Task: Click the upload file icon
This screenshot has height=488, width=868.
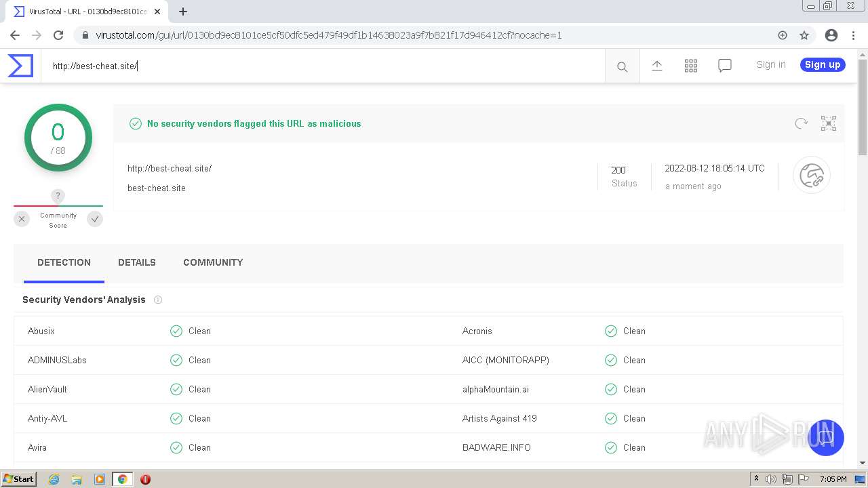Action: tap(656, 65)
